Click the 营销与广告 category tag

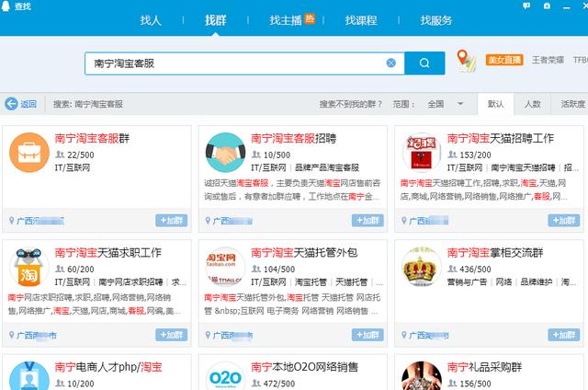click(468, 281)
